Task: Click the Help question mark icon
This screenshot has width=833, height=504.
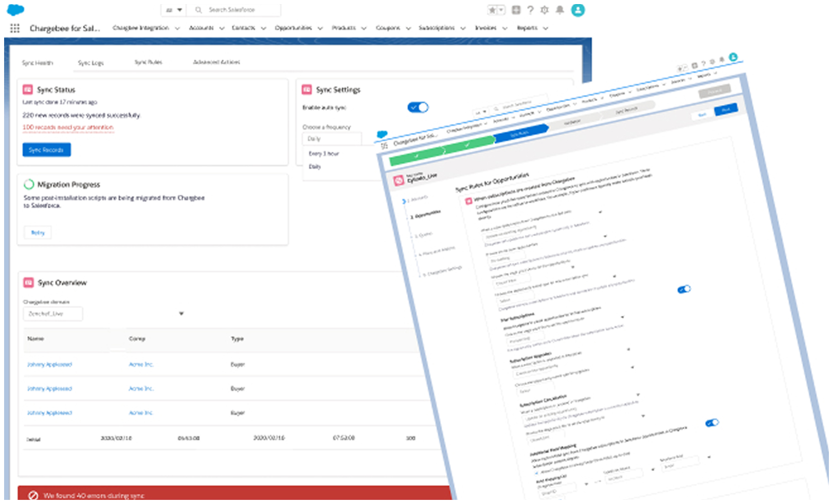Action: pyautogui.click(x=530, y=10)
